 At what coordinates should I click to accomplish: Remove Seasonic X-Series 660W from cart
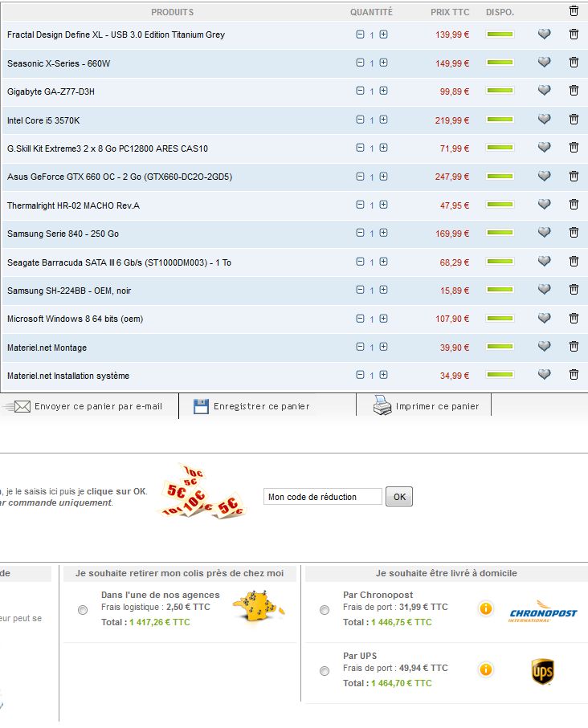click(x=574, y=63)
